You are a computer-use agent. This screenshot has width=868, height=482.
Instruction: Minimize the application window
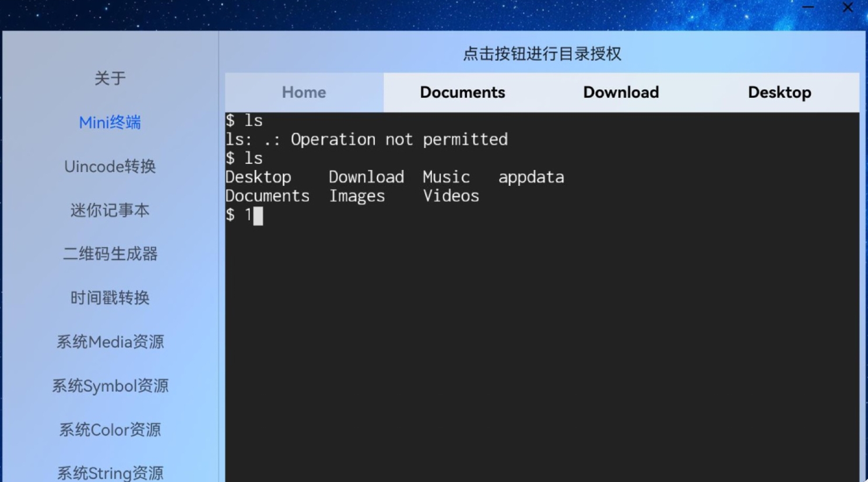coord(808,8)
